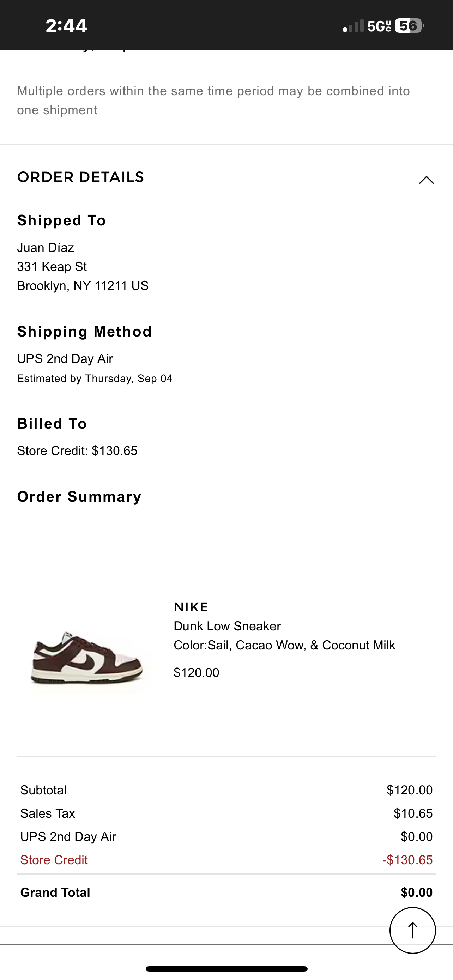This screenshot has height=980, width=453.
Task: Tap the Order Summary heading
Action: pyautogui.click(x=79, y=497)
